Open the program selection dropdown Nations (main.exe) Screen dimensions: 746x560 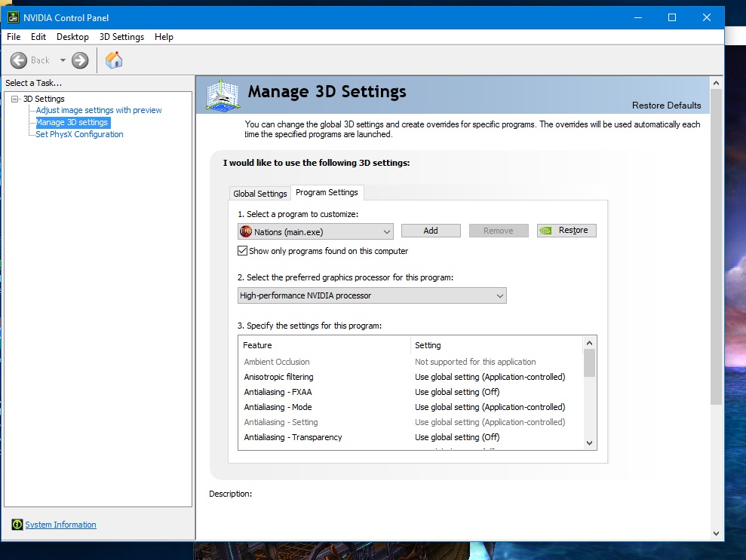[x=315, y=231]
